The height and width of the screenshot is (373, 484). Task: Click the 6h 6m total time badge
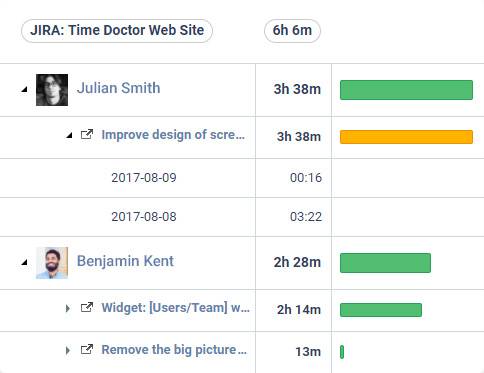pos(292,31)
